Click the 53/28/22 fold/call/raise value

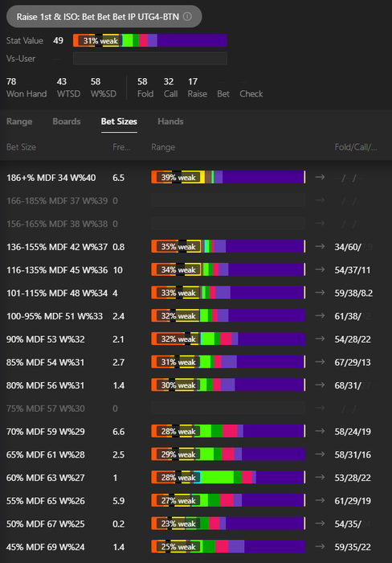(x=353, y=478)
